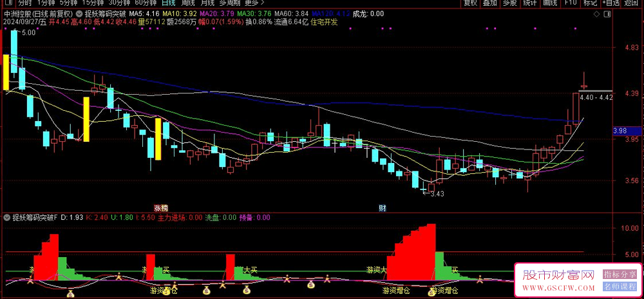The height and width of the screenshot is (299, 644).
Task: Open F10 company information
Action: click(570, 3)
